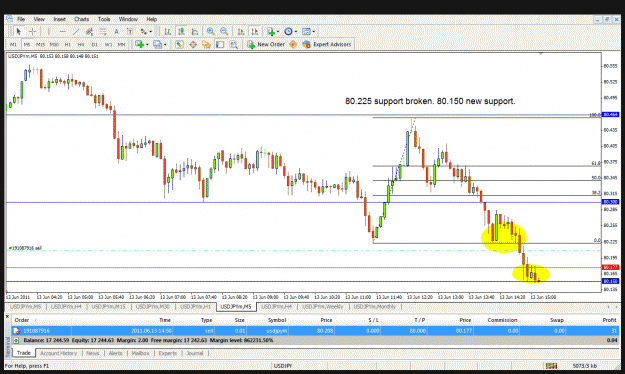Pick the trendline drawing tool

coord(76,31)
